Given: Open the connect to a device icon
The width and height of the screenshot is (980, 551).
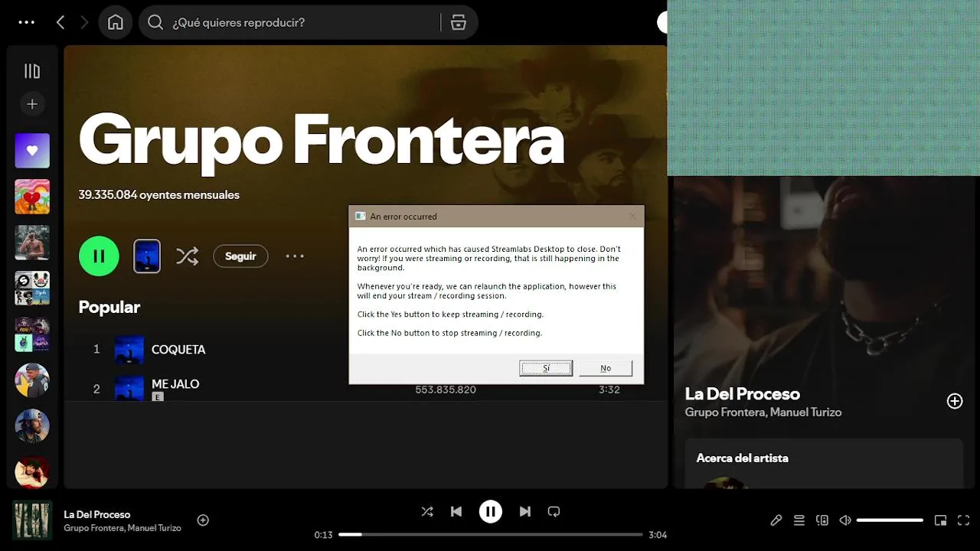Looking at the screenshot, I should coord(822,520).
